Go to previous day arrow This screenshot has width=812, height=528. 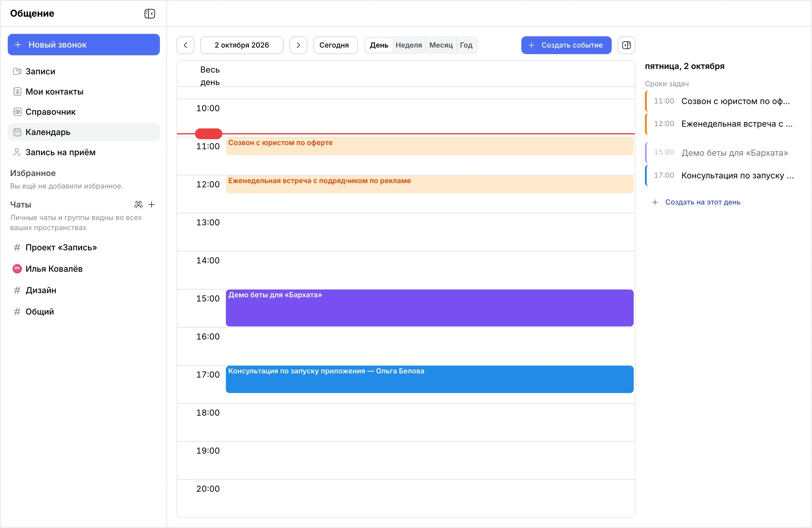click(185, 45)
